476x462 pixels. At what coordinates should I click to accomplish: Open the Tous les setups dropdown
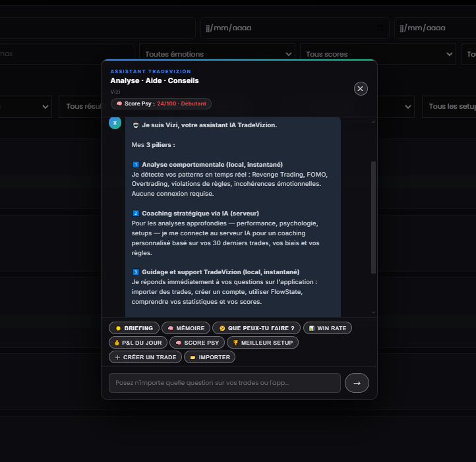click(449, 107)
